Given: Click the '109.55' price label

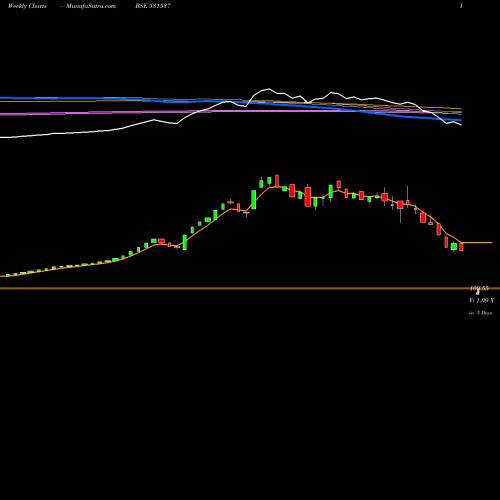Looking at the screenshot, I should [x=479, y=289].
